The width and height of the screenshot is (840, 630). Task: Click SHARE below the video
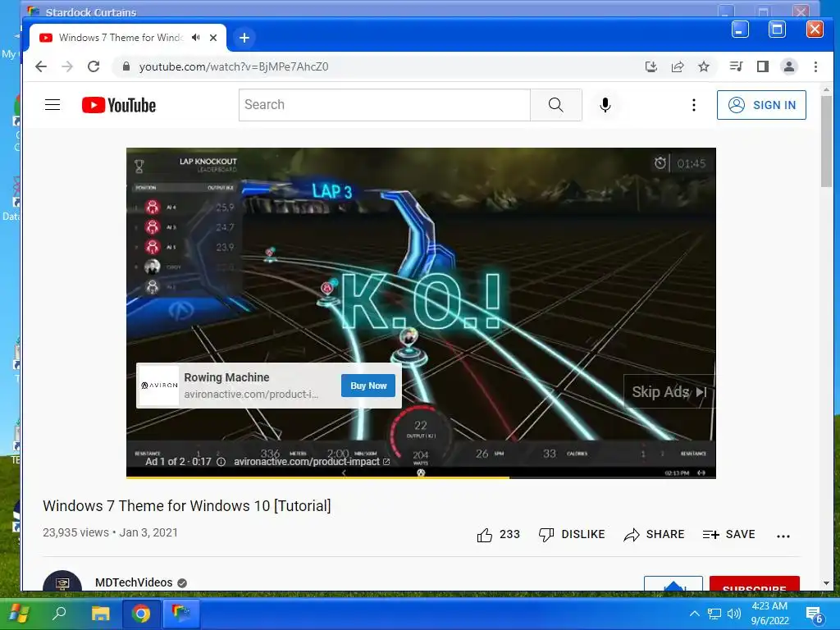pos(654,535)
